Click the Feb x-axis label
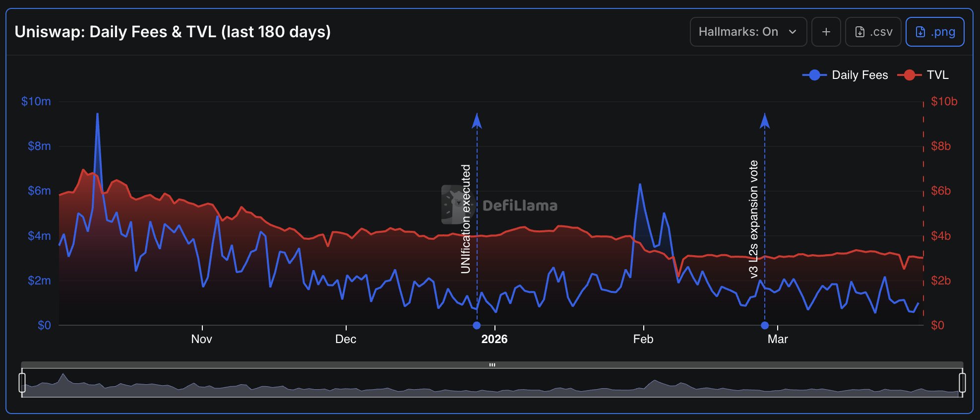Viewport: 980px width, 420px height. 643,339
